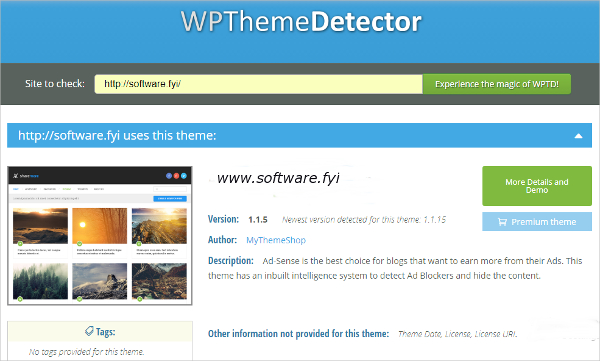Click 'http://software.fyi uses this theme:' header
Viewport: 600px width, 361px height.
click(x=117, y=136)
